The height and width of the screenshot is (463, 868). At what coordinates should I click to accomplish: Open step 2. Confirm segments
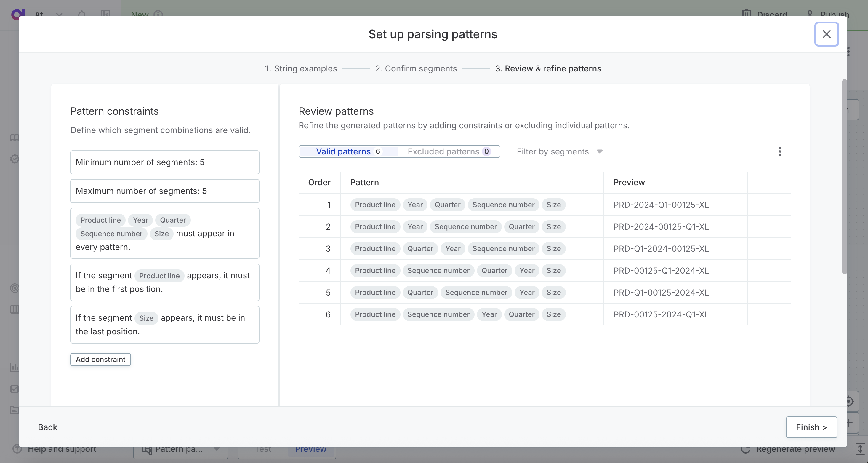pyautogui.click(x=416, y=68)
